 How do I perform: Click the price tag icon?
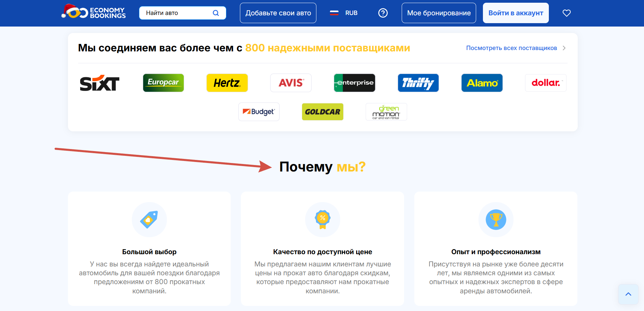(149, 219)
